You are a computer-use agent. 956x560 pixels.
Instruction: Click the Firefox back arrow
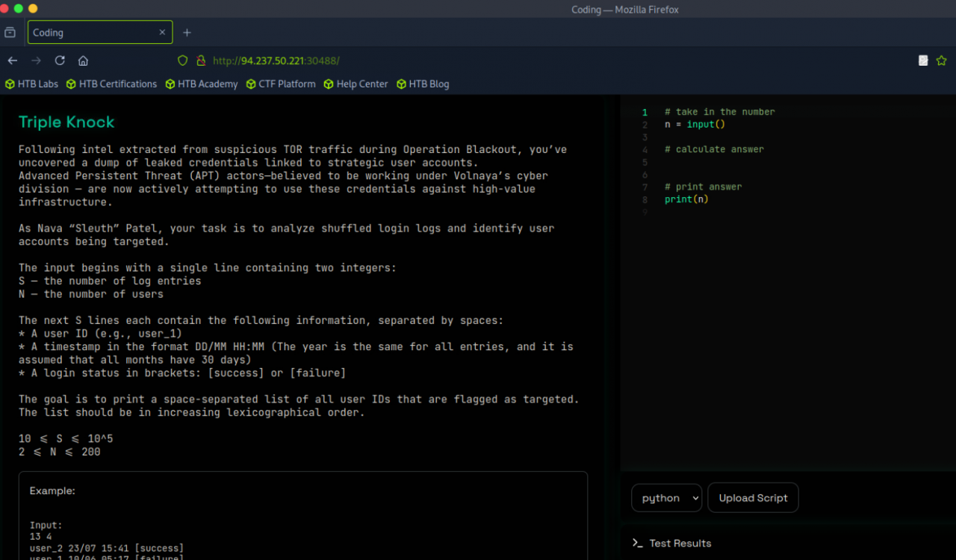12,60
